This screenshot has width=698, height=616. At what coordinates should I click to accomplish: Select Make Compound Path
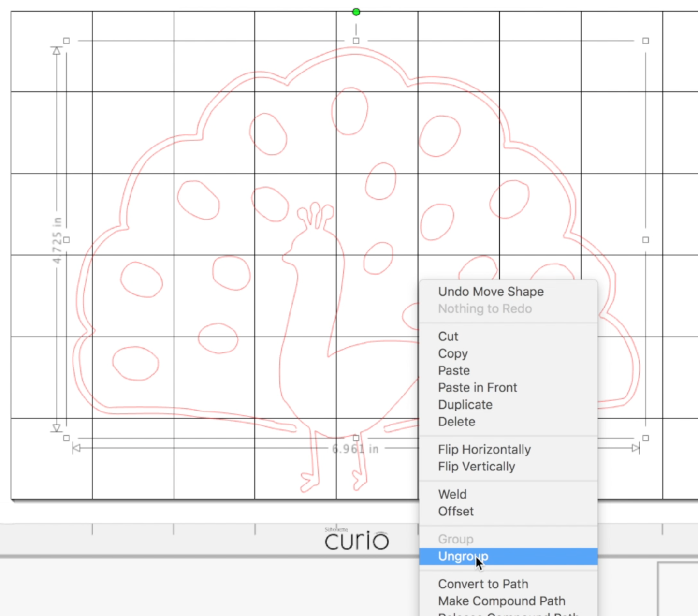click(501, 601)
